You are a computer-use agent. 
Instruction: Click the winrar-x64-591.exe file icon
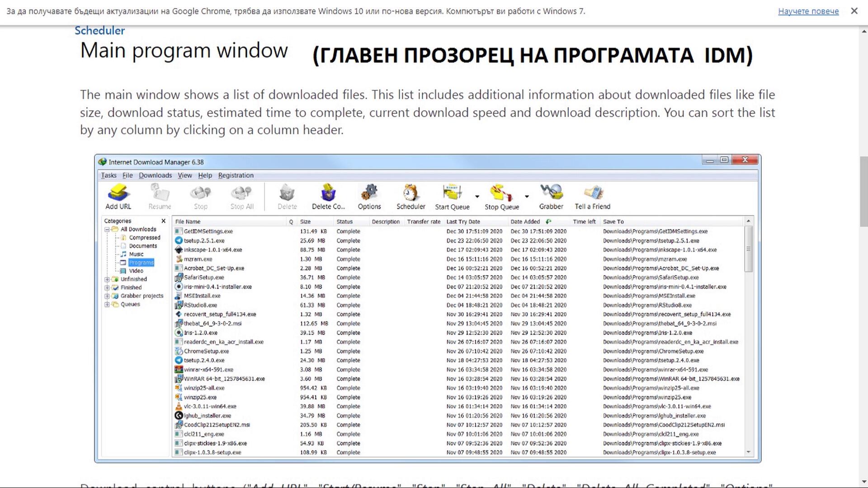click(179, 369)
